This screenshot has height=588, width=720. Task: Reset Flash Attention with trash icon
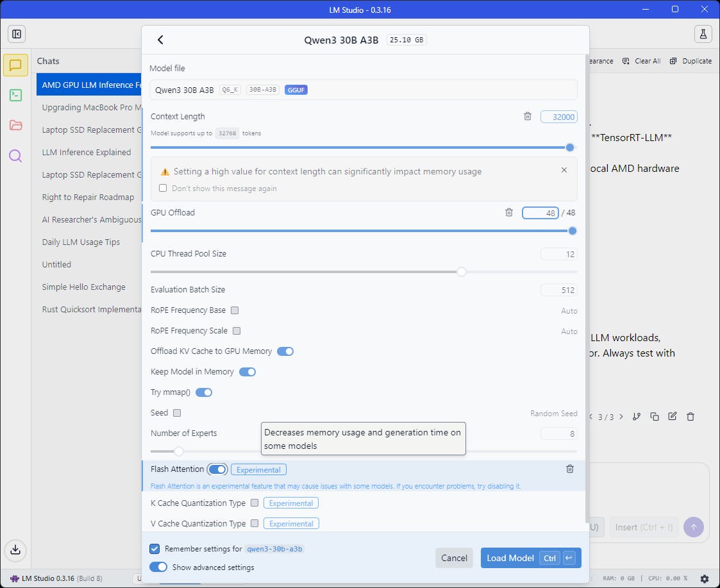pos(570,469)
